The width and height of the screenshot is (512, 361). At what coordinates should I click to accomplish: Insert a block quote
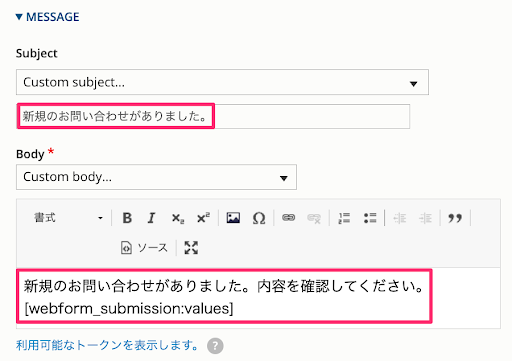click(455, 218)
